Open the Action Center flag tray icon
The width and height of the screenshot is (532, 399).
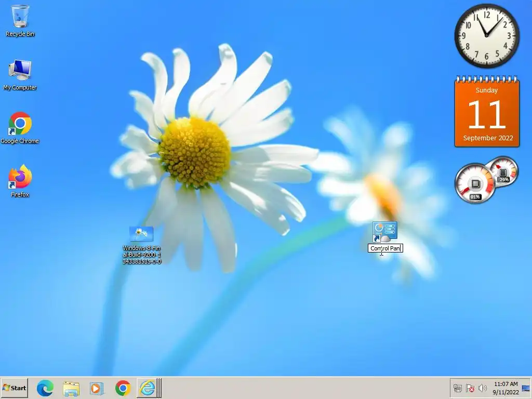(x=470, y=388)
